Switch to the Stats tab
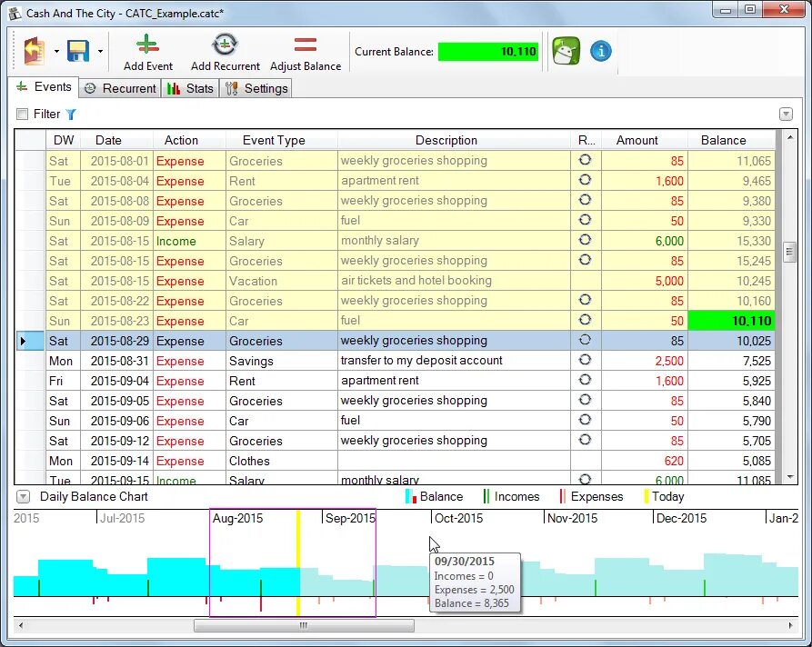 (x=190, y=88)
